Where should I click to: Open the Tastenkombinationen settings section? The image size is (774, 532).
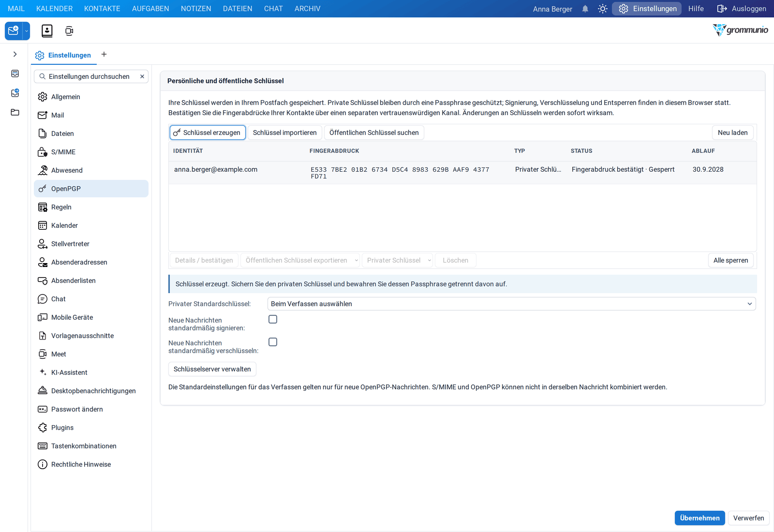91,446
